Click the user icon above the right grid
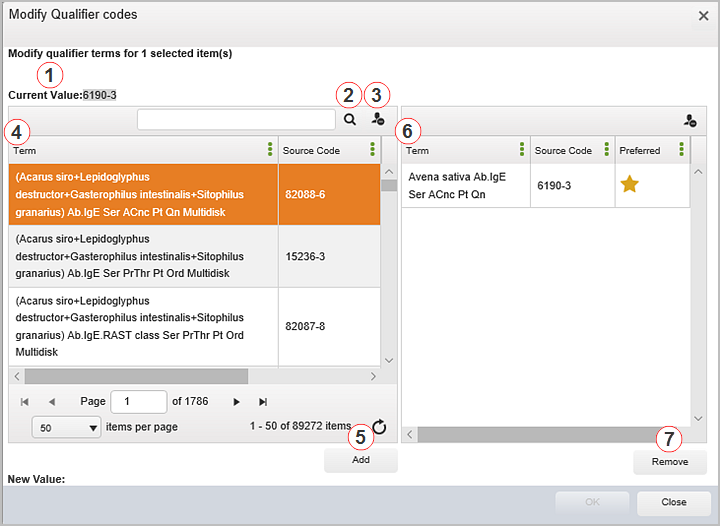The height and width of the screenshot is (526, 720). (690, 120)
